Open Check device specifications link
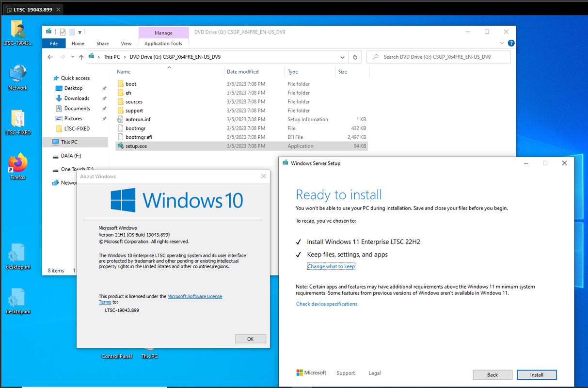The image size is (588, 388). tap(327, 304)
